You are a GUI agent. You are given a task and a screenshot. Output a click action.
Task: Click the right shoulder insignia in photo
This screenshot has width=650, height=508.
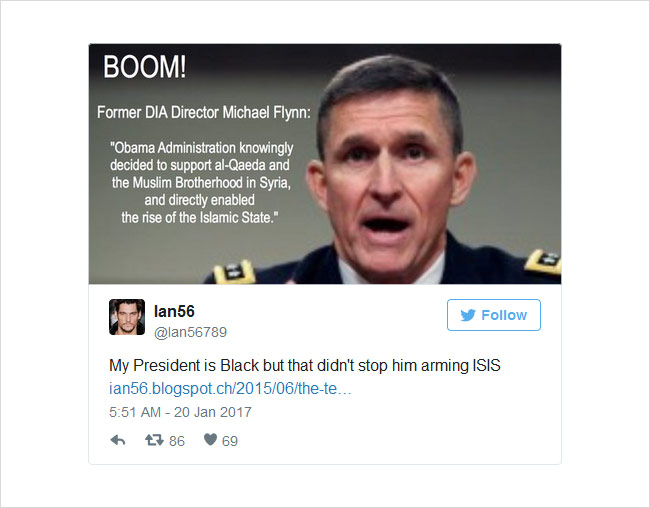pyautogui.click(x=543, y=262)
